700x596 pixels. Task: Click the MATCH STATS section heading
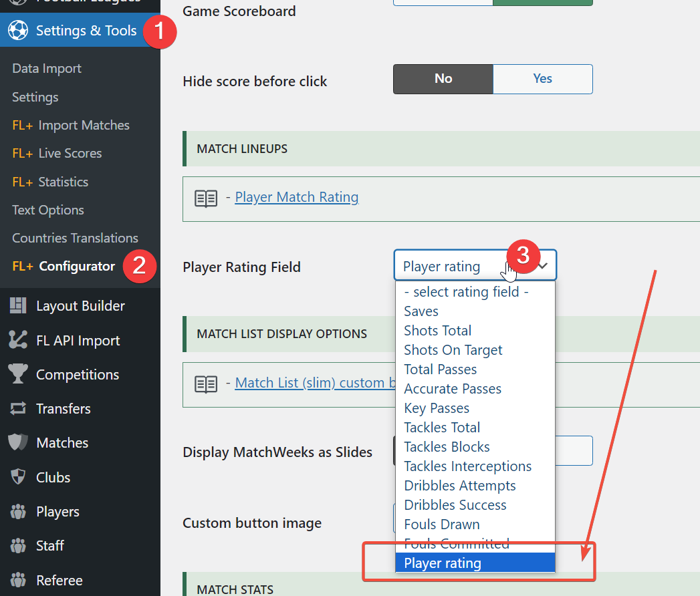(235, 589)
